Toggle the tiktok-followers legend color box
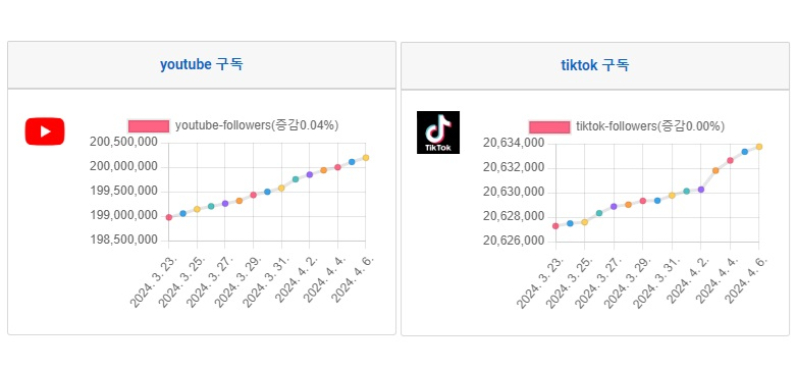Screen dimensions: 796x371 click(x=550, y=127)
